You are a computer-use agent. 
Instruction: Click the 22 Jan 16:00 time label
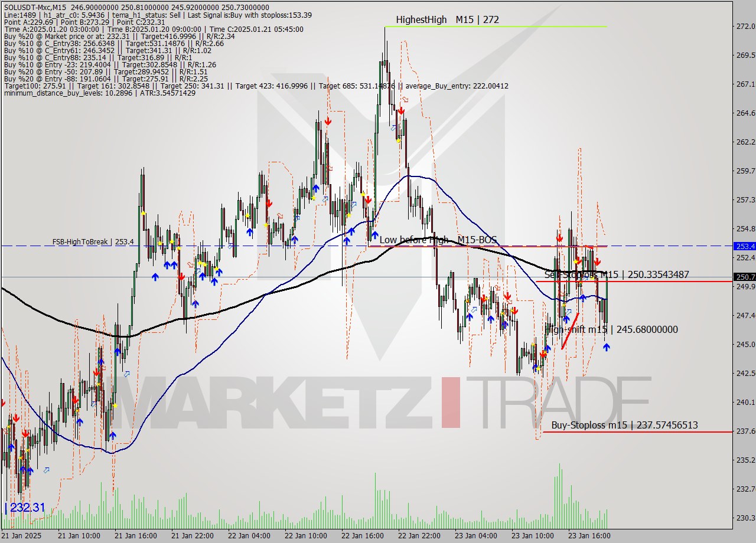pos(363,535)
